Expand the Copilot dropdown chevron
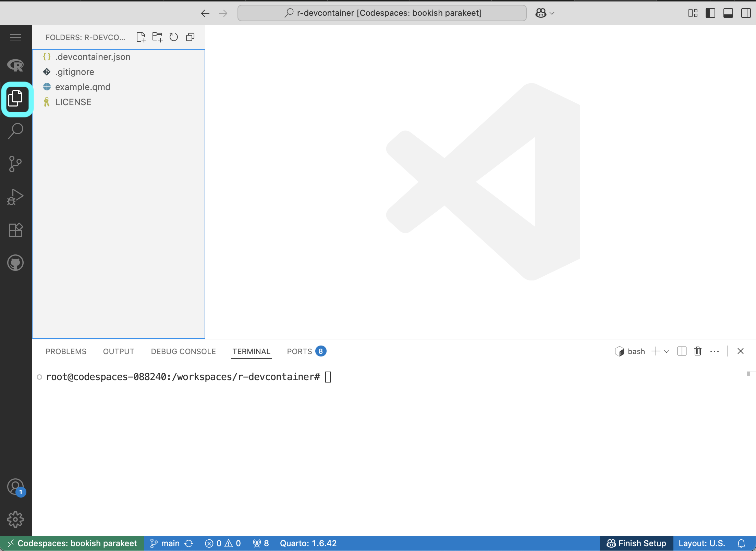Screen dimensions: 756x551 (552, 13)
